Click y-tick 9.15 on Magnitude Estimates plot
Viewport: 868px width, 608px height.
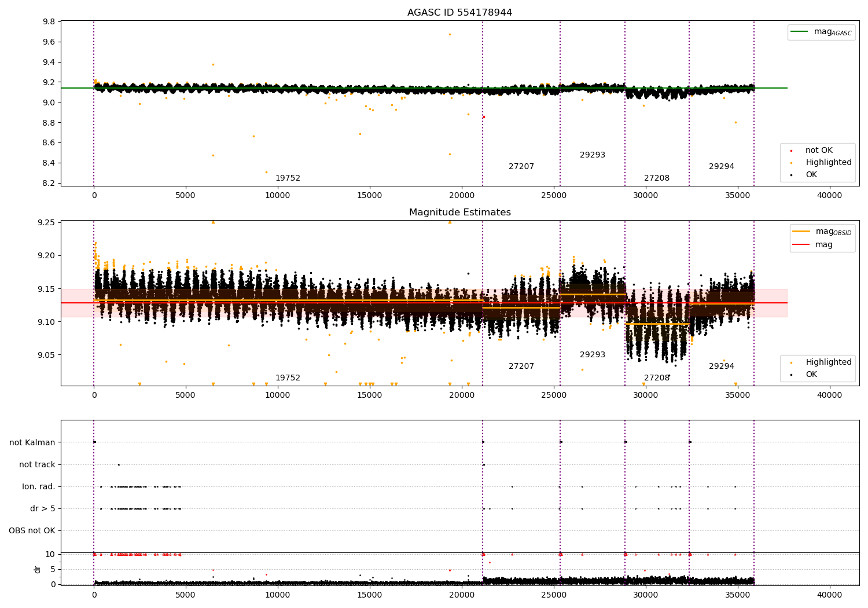pos(47,289)
